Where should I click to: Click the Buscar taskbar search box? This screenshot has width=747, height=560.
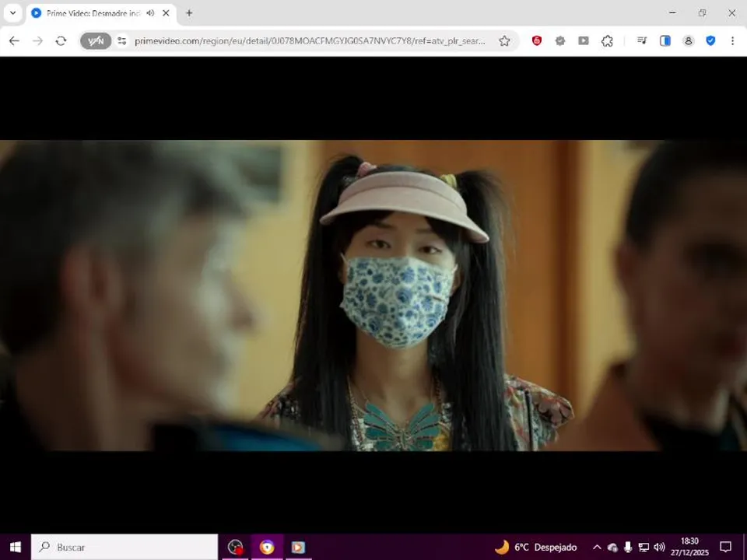point(124,547)
